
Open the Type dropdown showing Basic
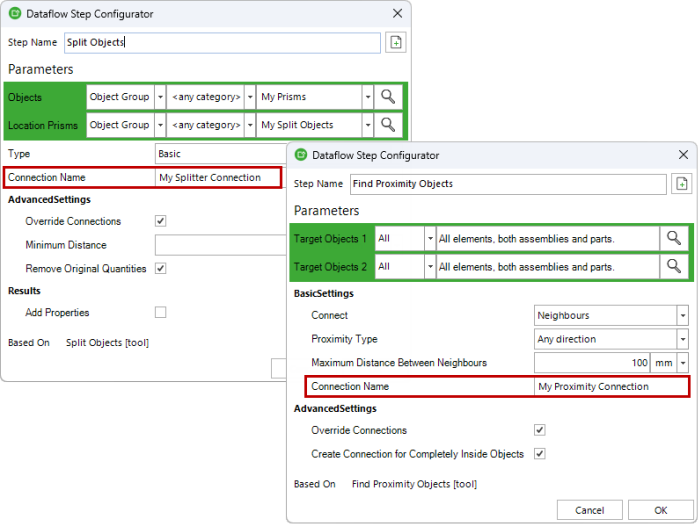coord(221,154)
